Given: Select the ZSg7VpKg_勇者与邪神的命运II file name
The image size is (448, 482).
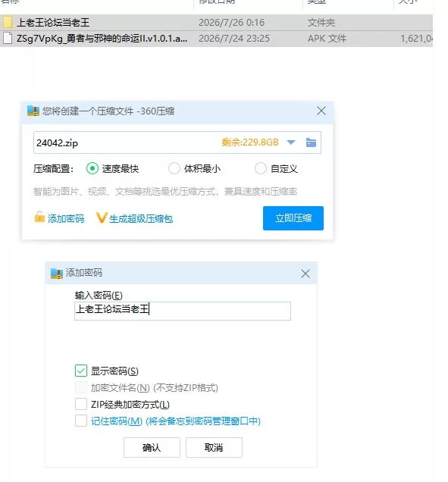Looking at the screenshot, I should pos(102,39).
